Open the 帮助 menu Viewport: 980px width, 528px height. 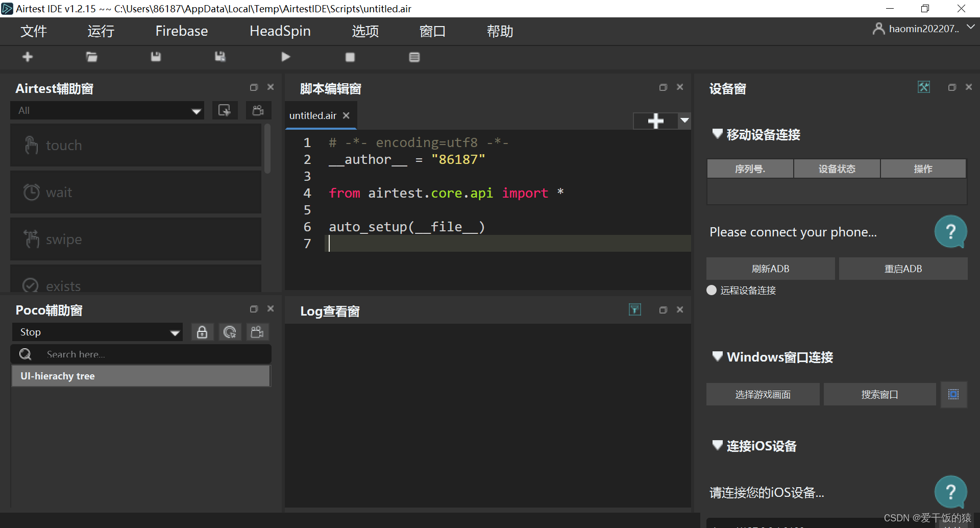coord(500,31)
